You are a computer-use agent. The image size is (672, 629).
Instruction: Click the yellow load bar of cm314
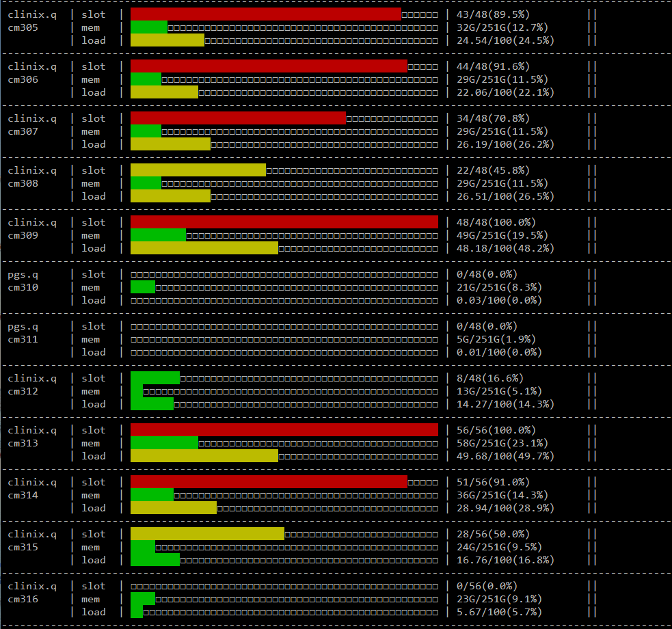click(171, 508)
